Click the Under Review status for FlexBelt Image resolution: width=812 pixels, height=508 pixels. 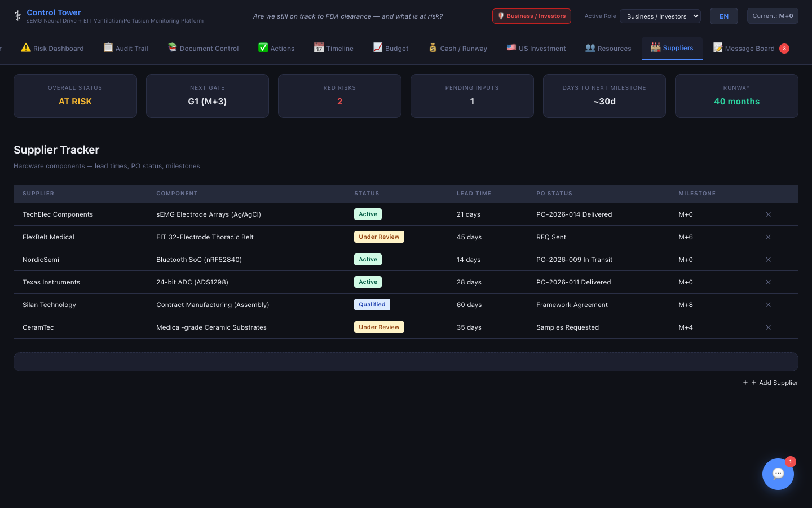pyautogui.click(x=379, y=237)
